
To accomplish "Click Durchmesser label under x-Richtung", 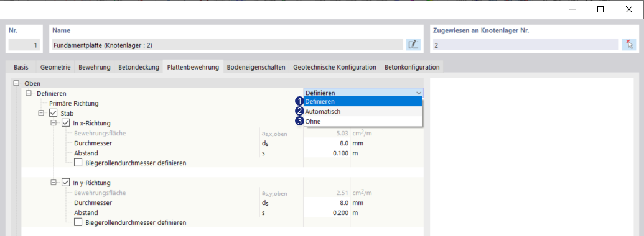I will click(93, 143).
